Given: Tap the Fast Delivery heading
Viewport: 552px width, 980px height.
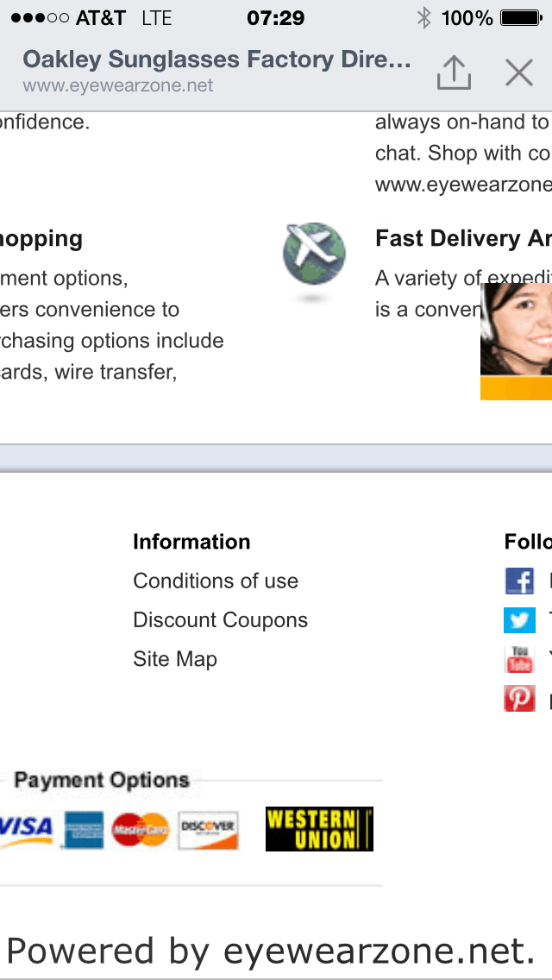Looking at the screenshot, I should [462, 239].
